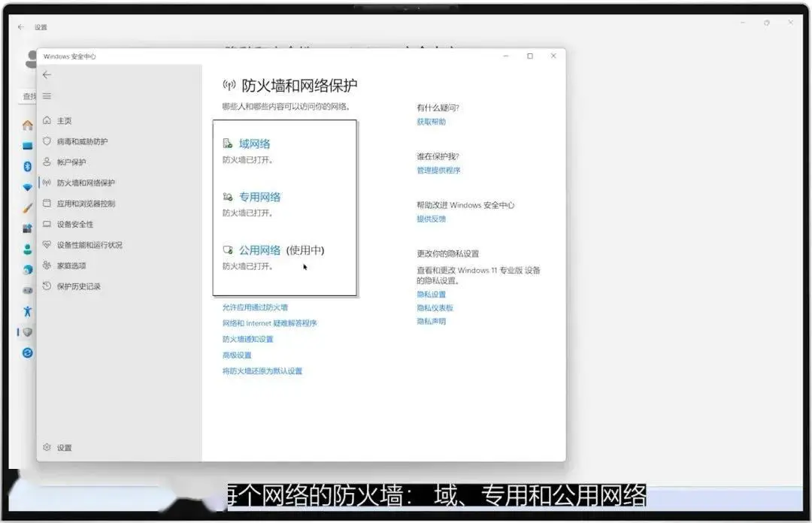Click shield icon beside 病毒和威胁防护

(47, 141)
